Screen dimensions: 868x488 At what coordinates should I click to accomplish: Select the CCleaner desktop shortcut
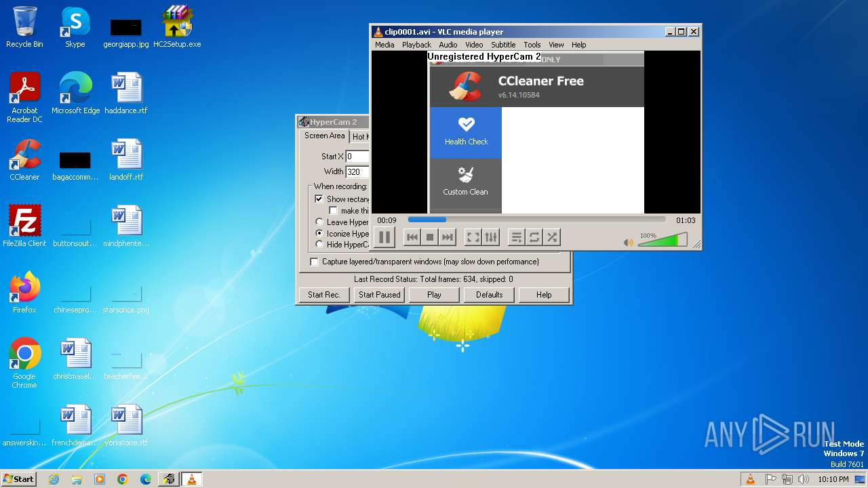pos(24,160)
